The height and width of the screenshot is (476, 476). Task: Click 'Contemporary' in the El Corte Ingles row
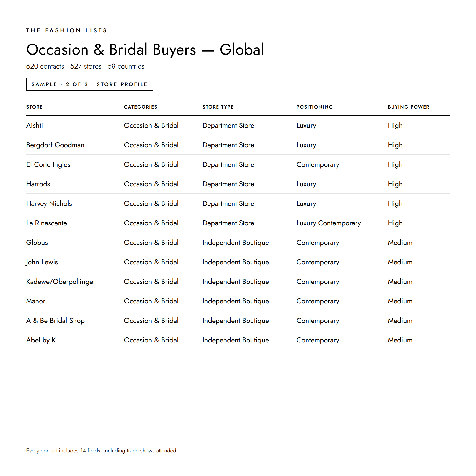[x=318, y=165]
